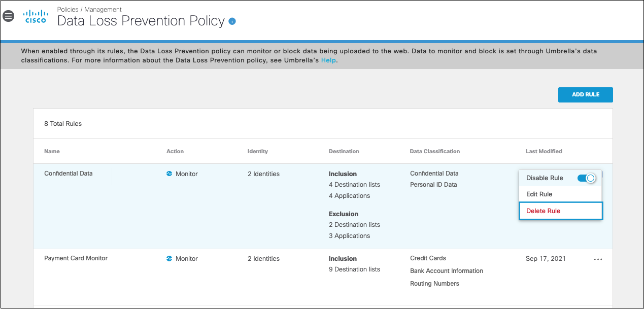Open the Payment Card Monitor rule name
This screenshot has width=644, height=309.
(76, 258)
